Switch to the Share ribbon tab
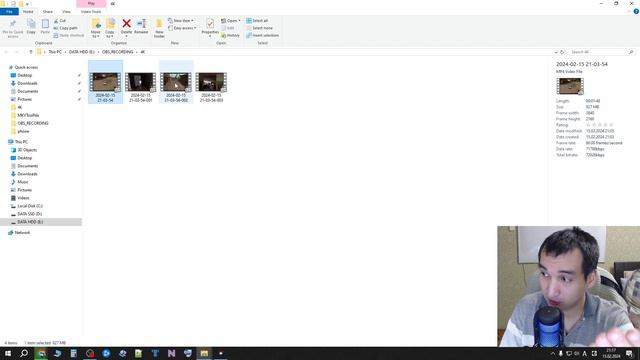 coord(48,12)
